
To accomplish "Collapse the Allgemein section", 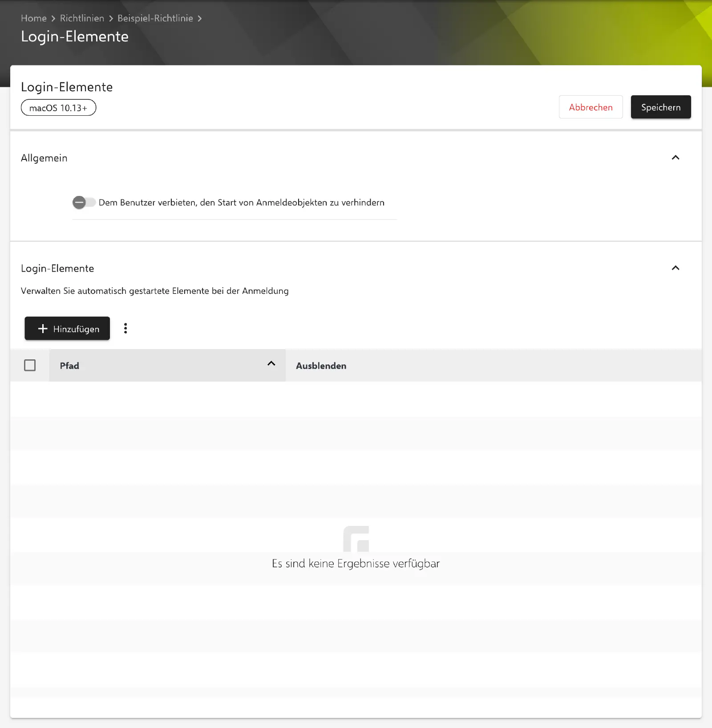I will tap(676, 158).
